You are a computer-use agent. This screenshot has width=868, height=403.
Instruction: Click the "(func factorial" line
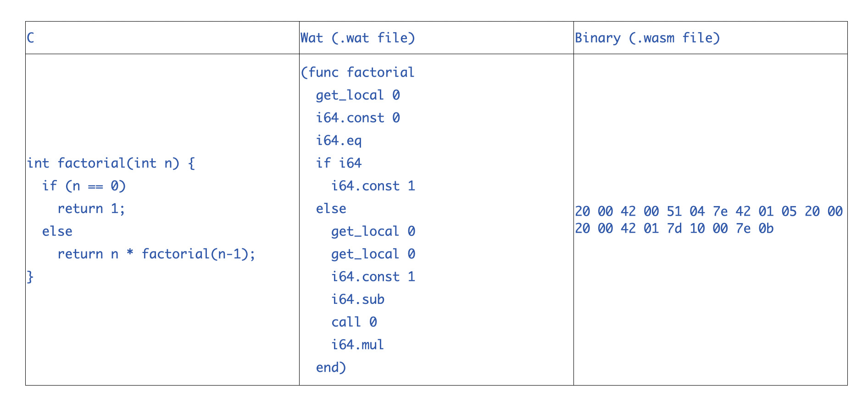357,73
